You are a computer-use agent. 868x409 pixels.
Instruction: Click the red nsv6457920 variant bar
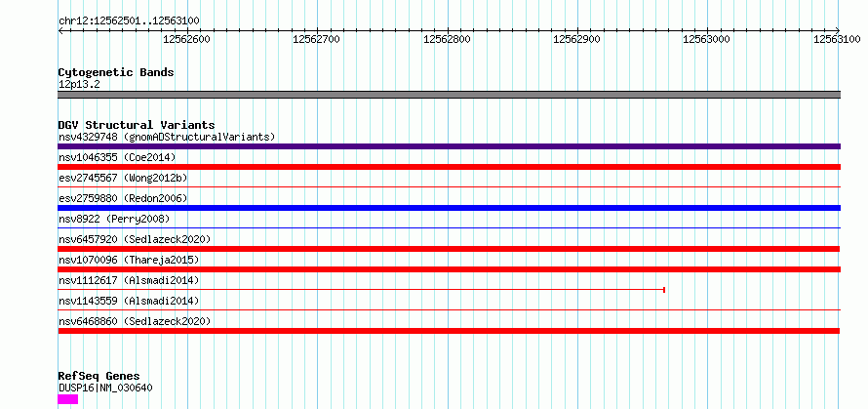click(449, 249)
